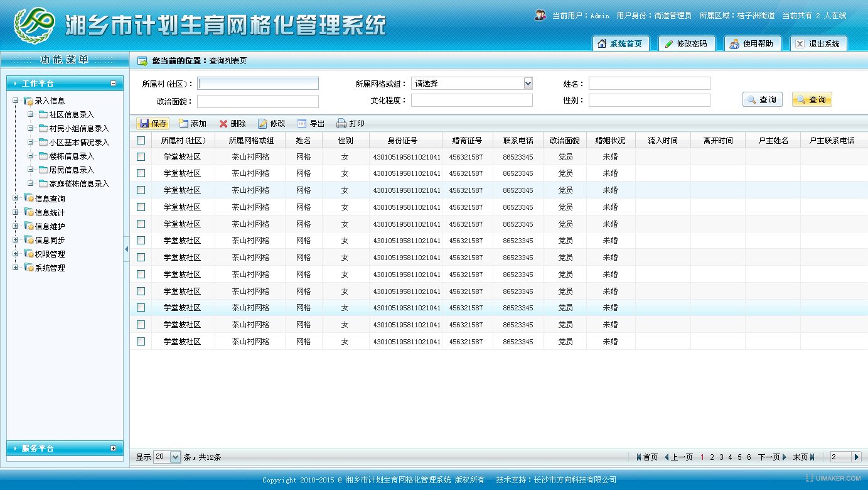
Task: Click the 权限管理 folder icon
Action: click(28, 254)
